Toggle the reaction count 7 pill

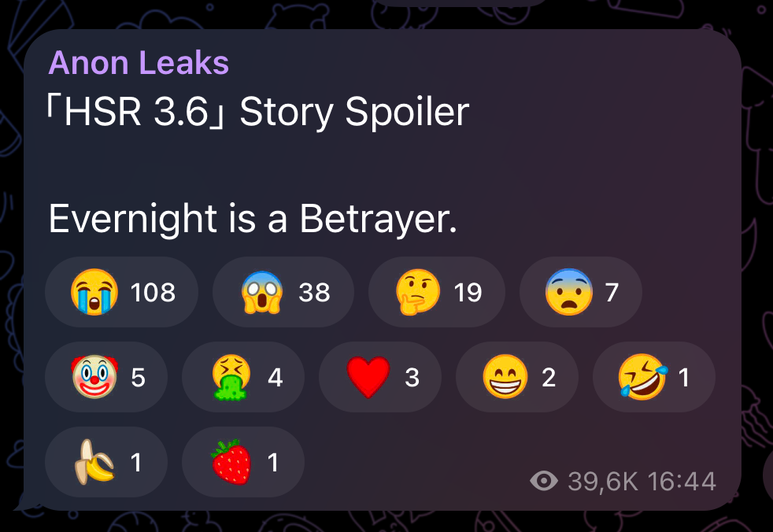581,292
